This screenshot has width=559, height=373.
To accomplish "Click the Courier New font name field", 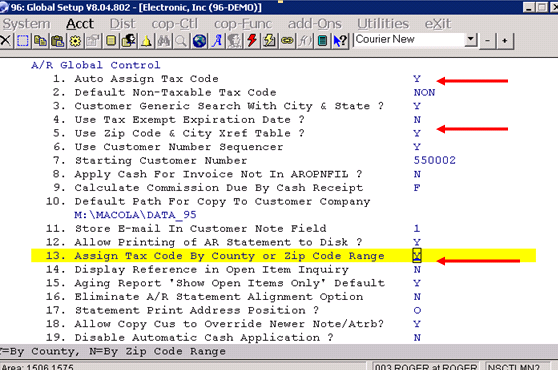I will coord(410,39).
